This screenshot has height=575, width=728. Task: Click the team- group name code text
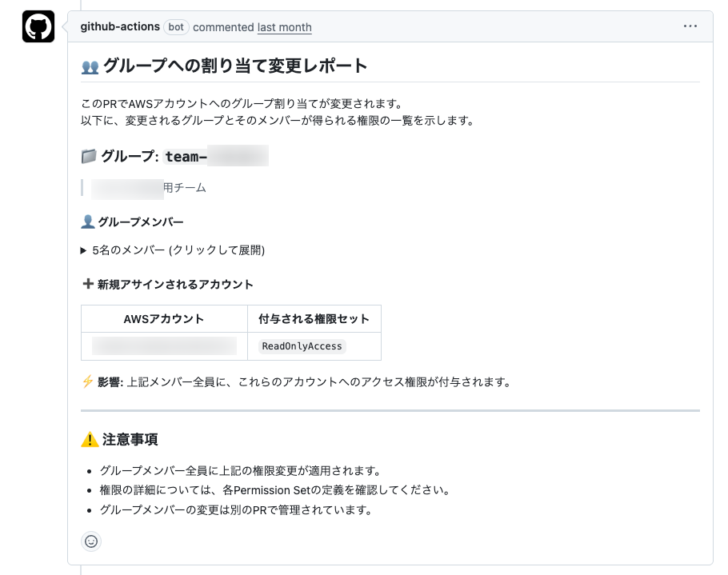pos(216,156)
